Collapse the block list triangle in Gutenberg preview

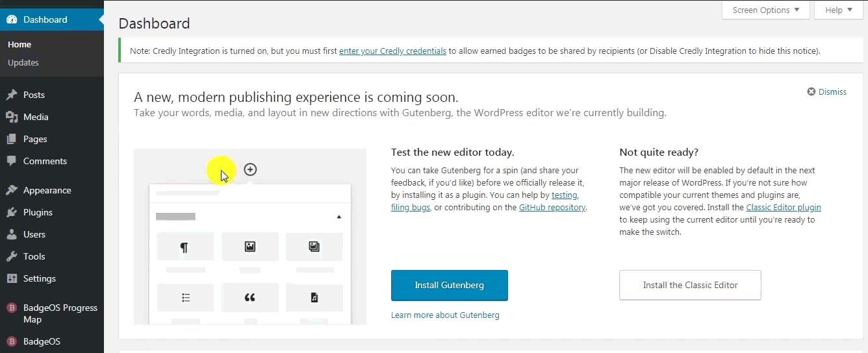(x=338, y=217)
